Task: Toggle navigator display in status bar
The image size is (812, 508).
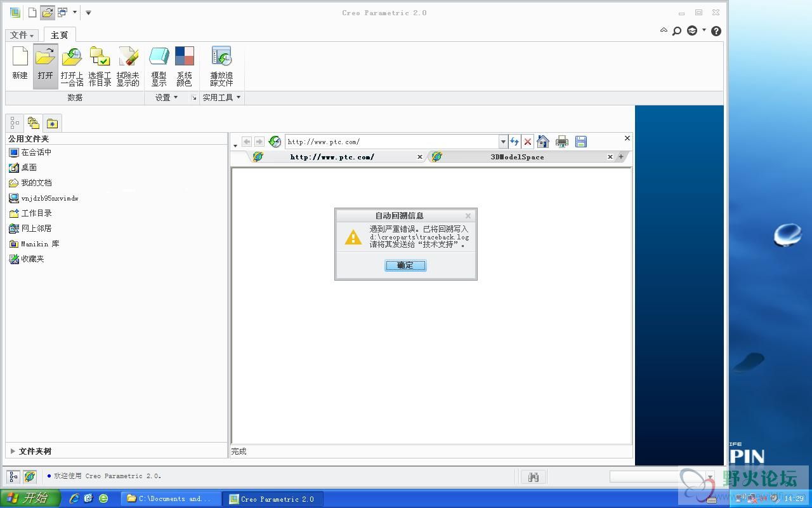Action: 13,476
